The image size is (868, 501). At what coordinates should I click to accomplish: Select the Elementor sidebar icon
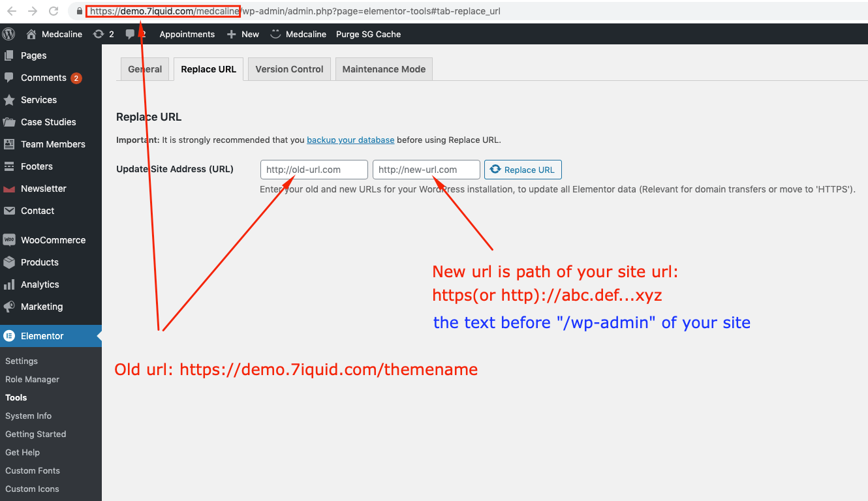click(x=9, y=336)
